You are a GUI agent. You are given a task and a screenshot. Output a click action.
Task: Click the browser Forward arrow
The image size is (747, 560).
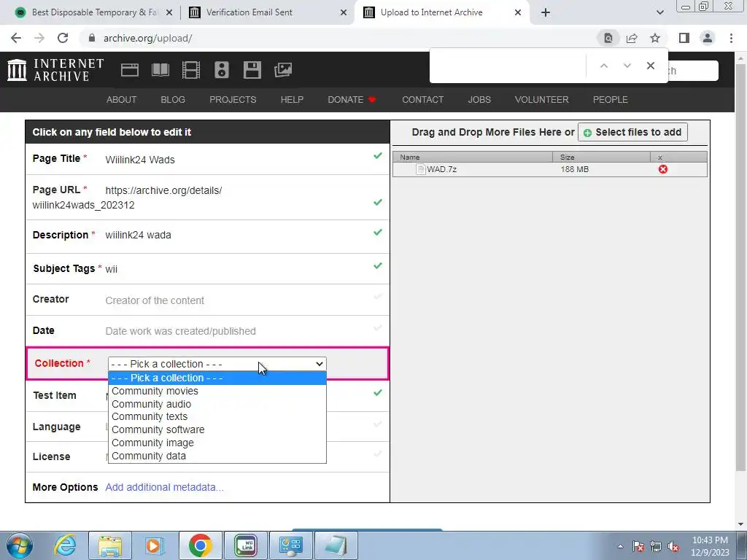[x=39, y=38]
